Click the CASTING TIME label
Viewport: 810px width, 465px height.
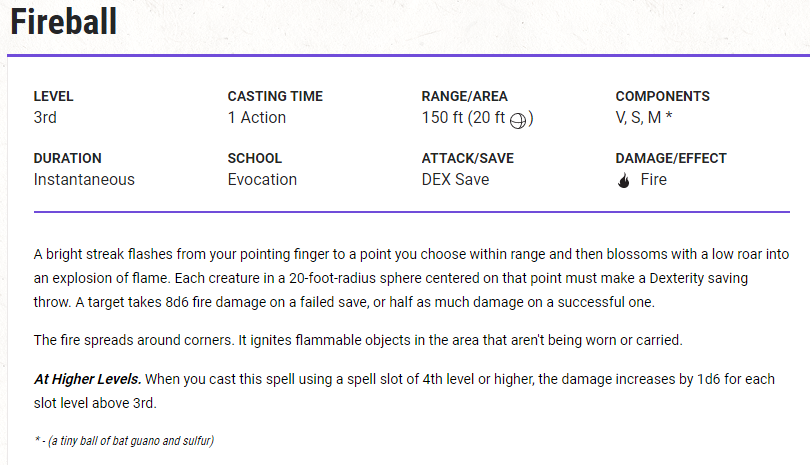[275, 97]
